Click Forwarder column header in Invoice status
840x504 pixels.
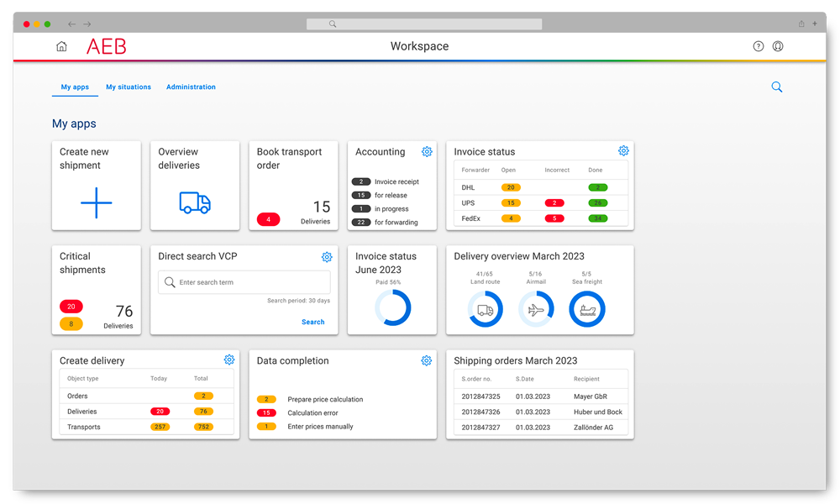(475, 170)
